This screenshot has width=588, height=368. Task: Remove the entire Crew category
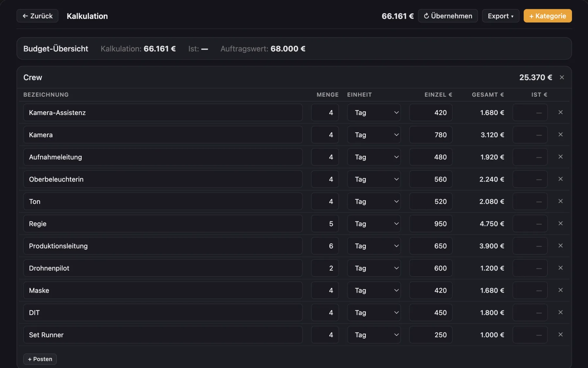(x=562, y=77)
